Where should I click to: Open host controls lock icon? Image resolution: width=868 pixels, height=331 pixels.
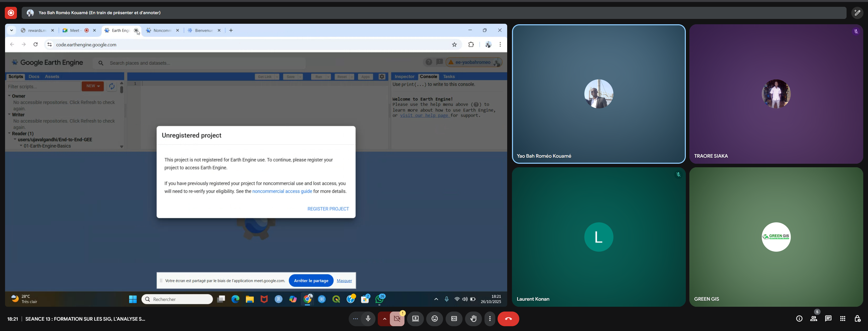857,319
